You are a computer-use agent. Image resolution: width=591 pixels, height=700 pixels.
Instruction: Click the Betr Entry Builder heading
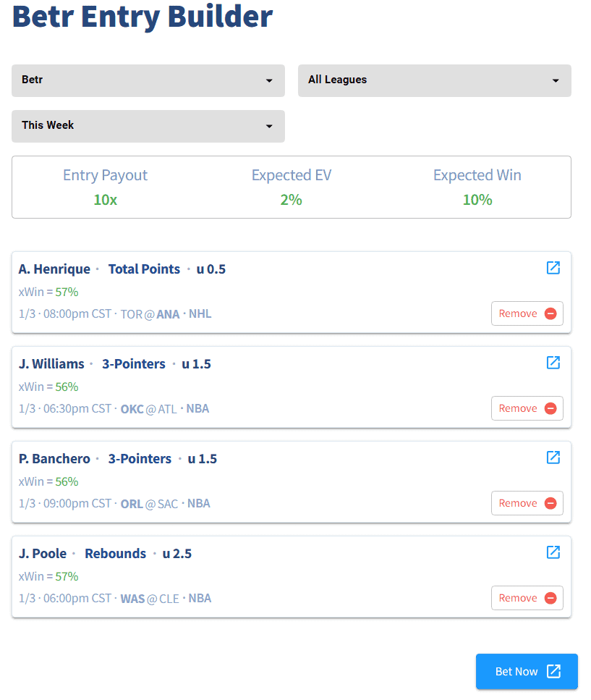[x=143, y=16]
